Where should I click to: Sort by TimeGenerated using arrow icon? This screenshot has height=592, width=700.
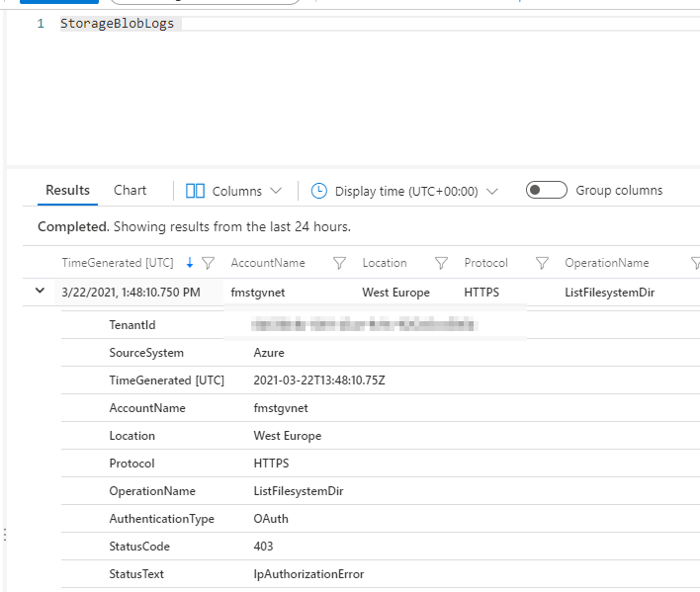click(190, 263)
